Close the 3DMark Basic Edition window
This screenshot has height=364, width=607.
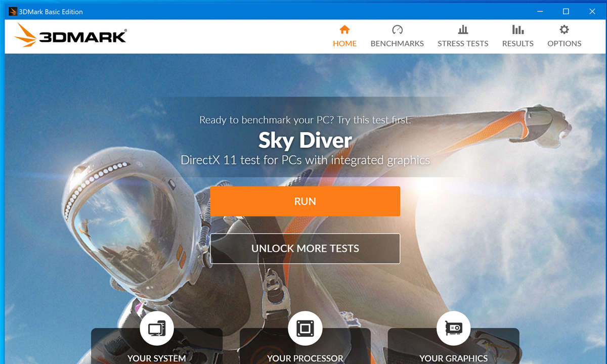(592, 11)
